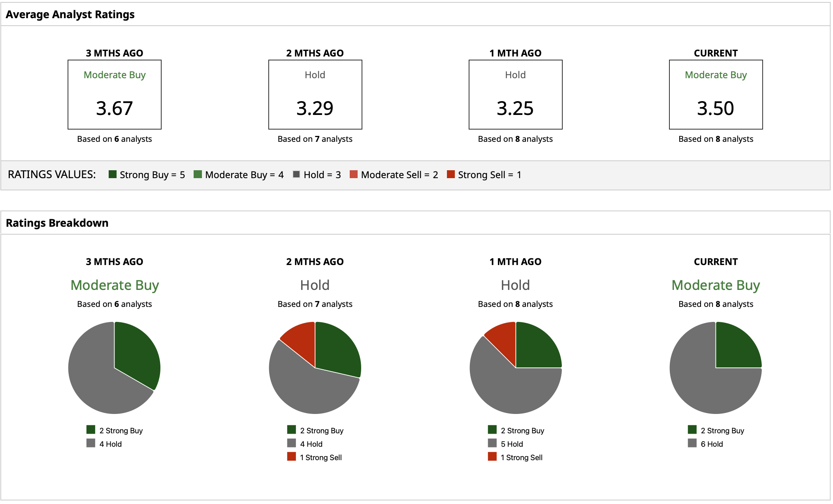Click '2 Strong Buy' swatch under 3 MTHS AGO
The width and height of the screenshot is (833, 504).
pos(91,430)
